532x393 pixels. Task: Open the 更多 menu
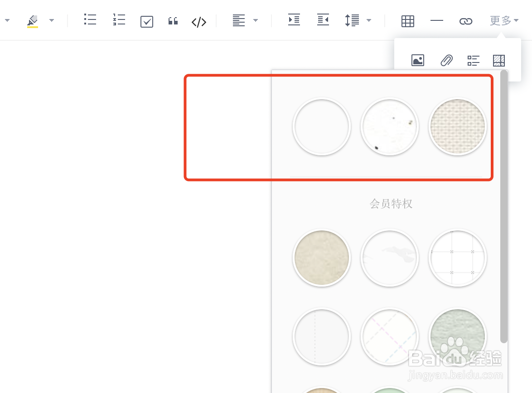(504, 21)
